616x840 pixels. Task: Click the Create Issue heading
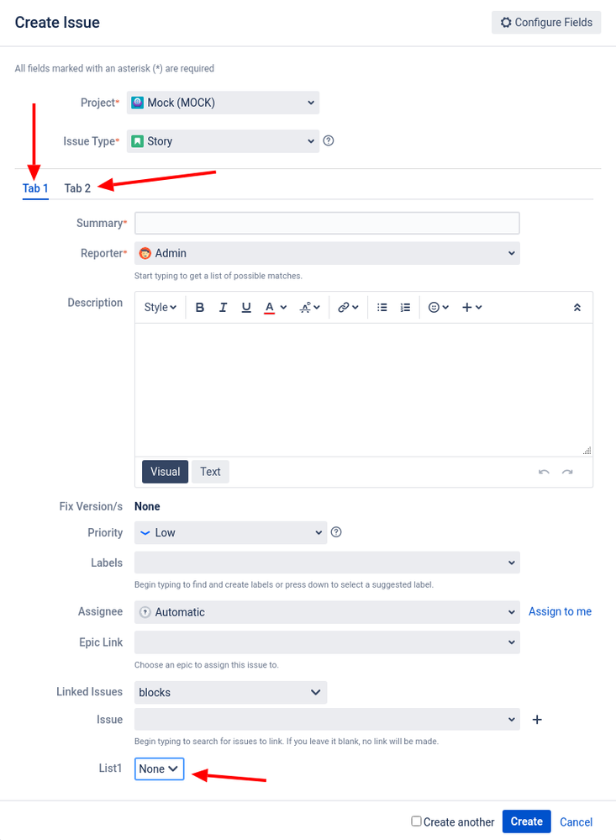click(57, 23)
